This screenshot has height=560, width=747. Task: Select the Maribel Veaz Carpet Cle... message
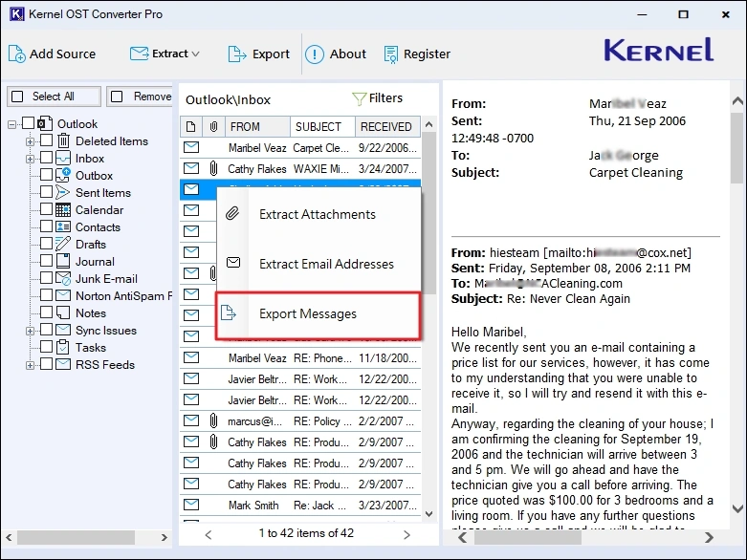(x=300, y=147)
